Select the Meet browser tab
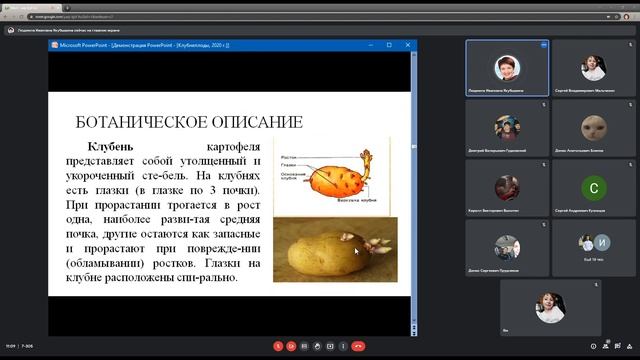The image size is (640, 360). pyautogui.click(x=31, y=8)
